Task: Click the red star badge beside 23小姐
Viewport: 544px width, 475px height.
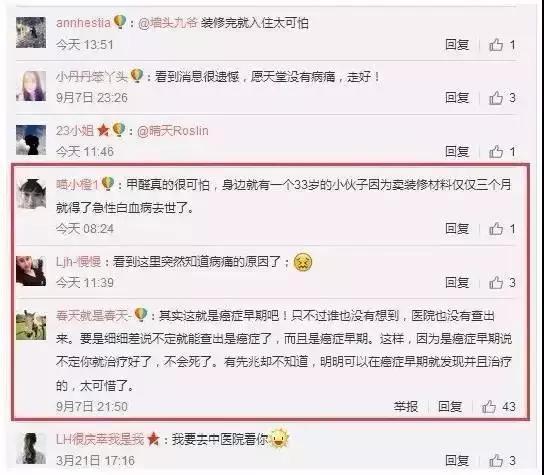Action: (x=103, y=130)
